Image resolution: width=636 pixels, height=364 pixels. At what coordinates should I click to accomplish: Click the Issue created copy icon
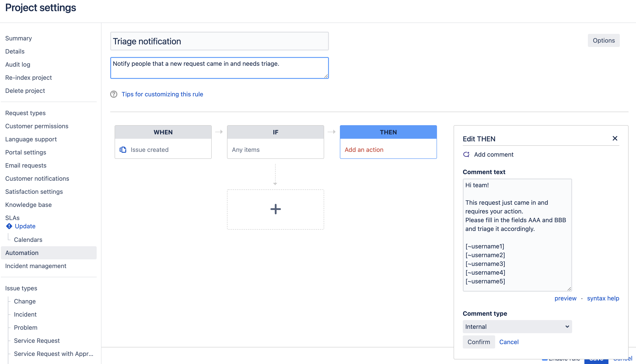pos(123,149)
